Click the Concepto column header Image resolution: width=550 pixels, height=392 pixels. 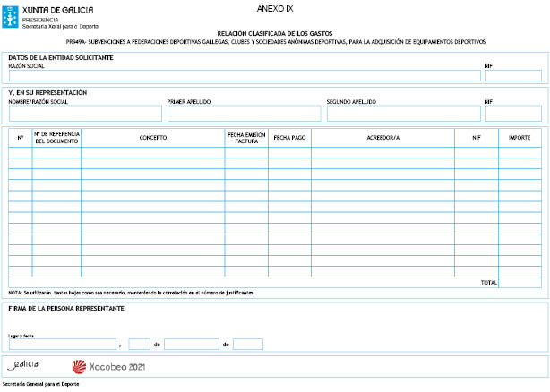click(x=152, y=138)
